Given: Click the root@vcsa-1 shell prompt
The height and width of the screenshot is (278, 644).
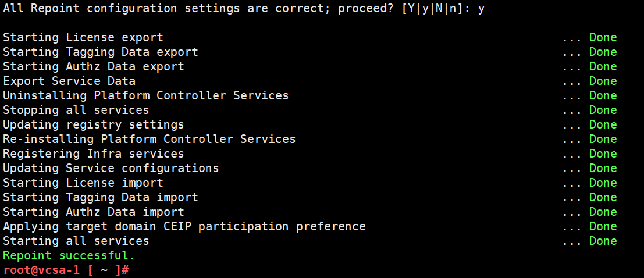Looking at the screenshot, I should click(x=66, y=270).
